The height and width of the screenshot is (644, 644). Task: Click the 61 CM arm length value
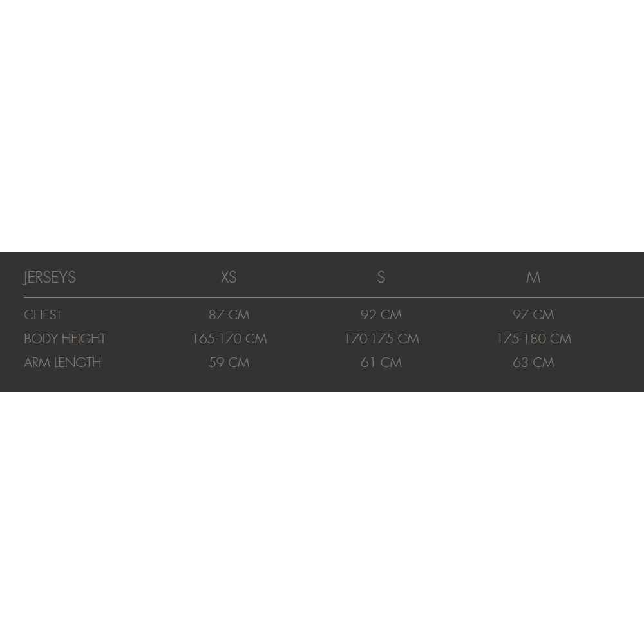pos(381,362)
